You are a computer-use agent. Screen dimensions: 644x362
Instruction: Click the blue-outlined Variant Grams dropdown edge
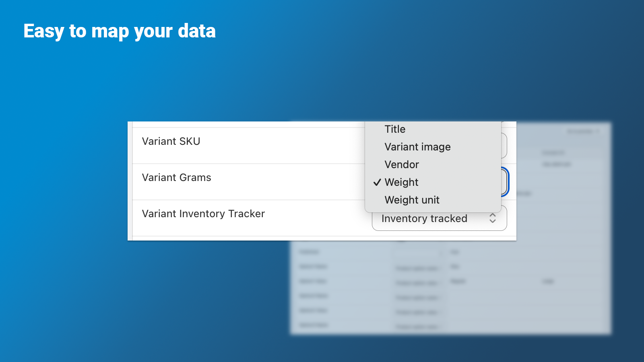(x=506, y=182)
